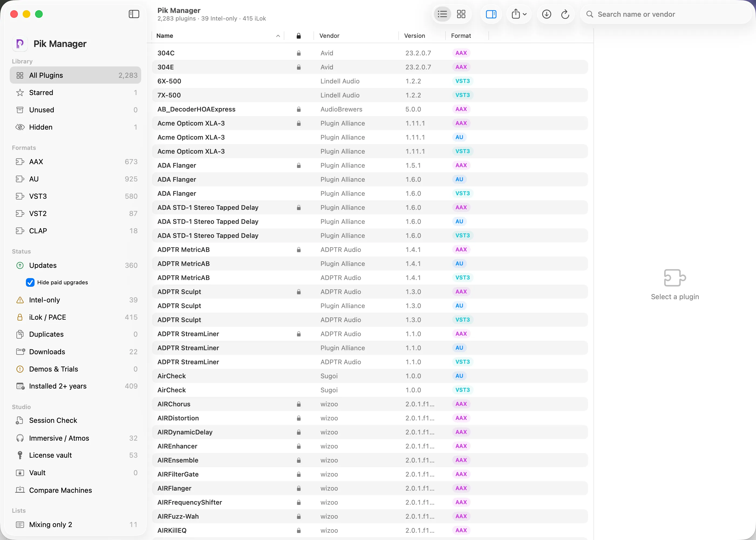Select the AIRFrequencyShifter row
The height and width of the screenshot is (540, 756).
pyautogui.click(x=370, y=502)
